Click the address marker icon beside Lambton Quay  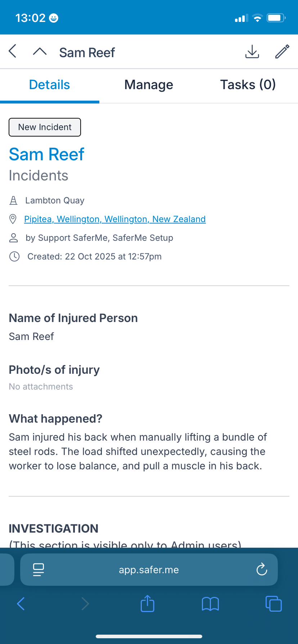click(13, 200)
